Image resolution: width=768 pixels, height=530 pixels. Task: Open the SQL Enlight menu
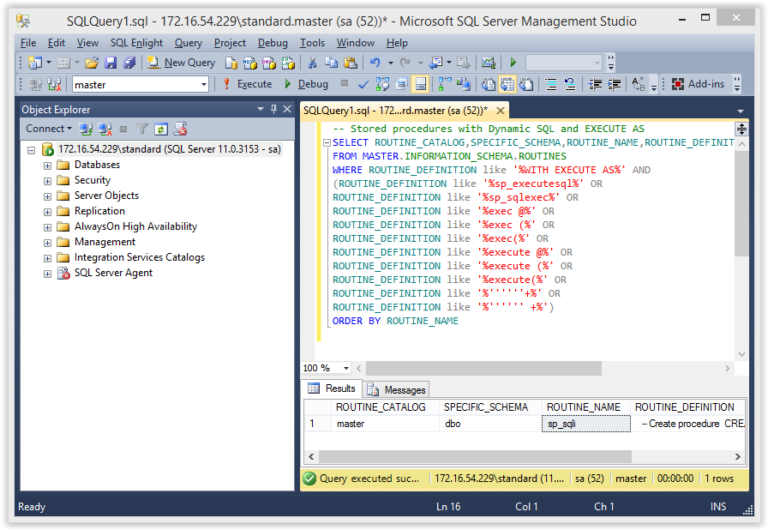(136, 43)
